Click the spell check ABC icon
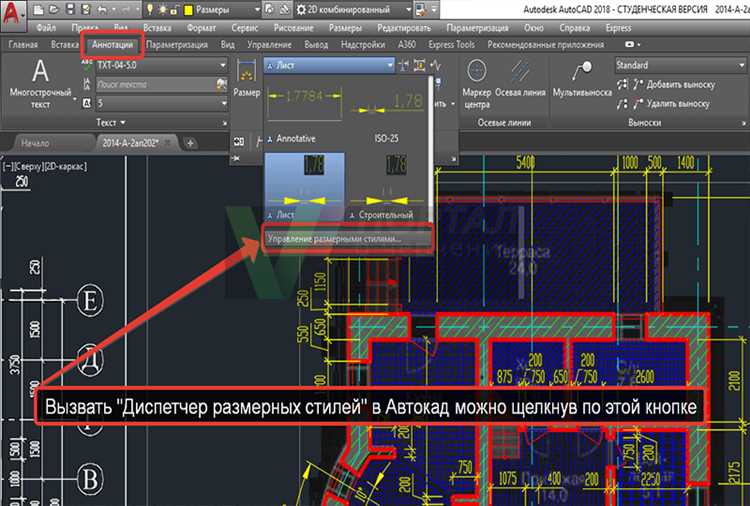The width and height of the screenshot is (750, 506). (87, 65)
